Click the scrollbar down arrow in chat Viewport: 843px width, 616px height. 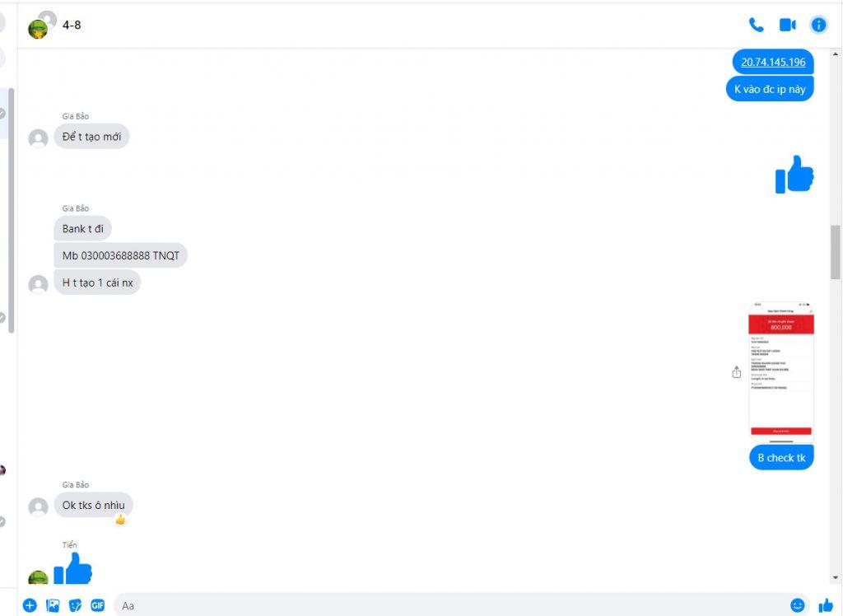click(836, 577)
